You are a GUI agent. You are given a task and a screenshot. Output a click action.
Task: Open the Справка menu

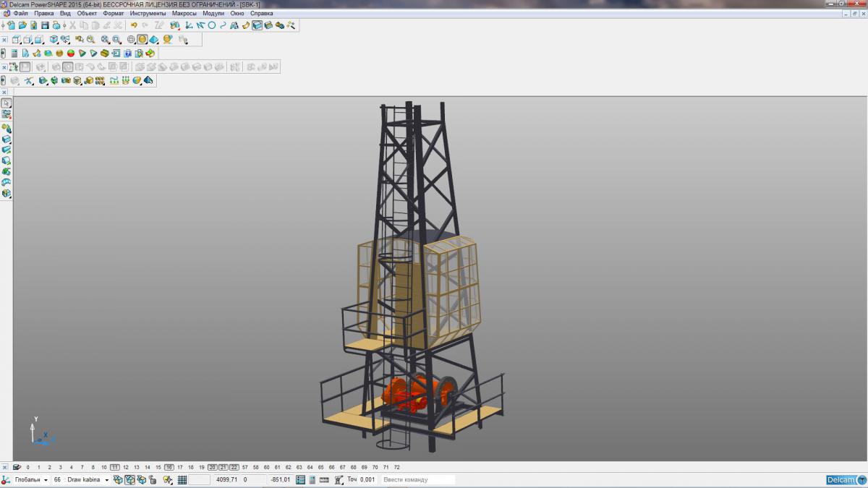click(x=262, y=13)
